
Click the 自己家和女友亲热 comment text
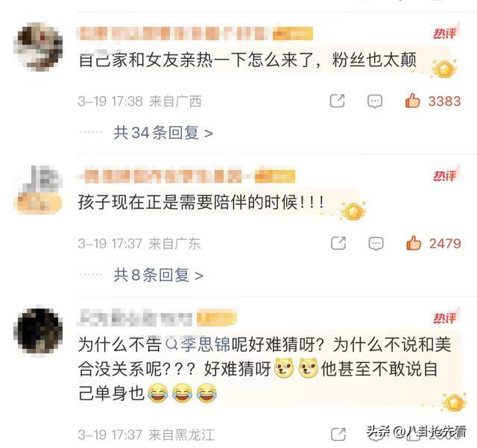click(x=247, y=60)
